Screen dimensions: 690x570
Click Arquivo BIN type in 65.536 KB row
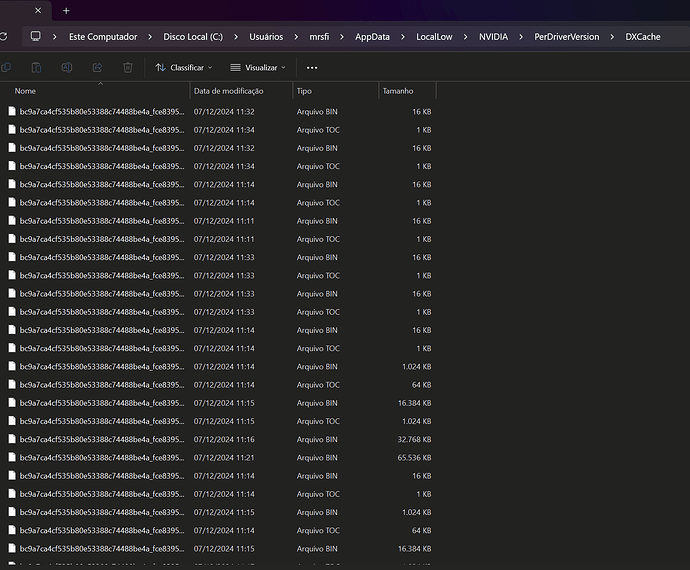[317, 458]
